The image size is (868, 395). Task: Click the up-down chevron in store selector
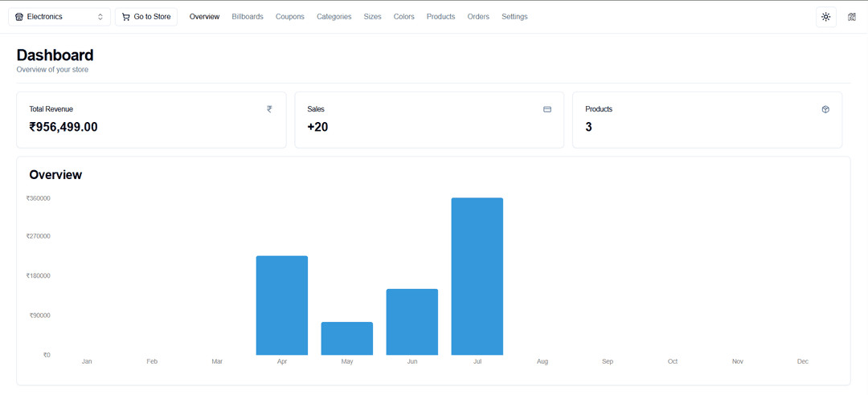coord(100,17)
